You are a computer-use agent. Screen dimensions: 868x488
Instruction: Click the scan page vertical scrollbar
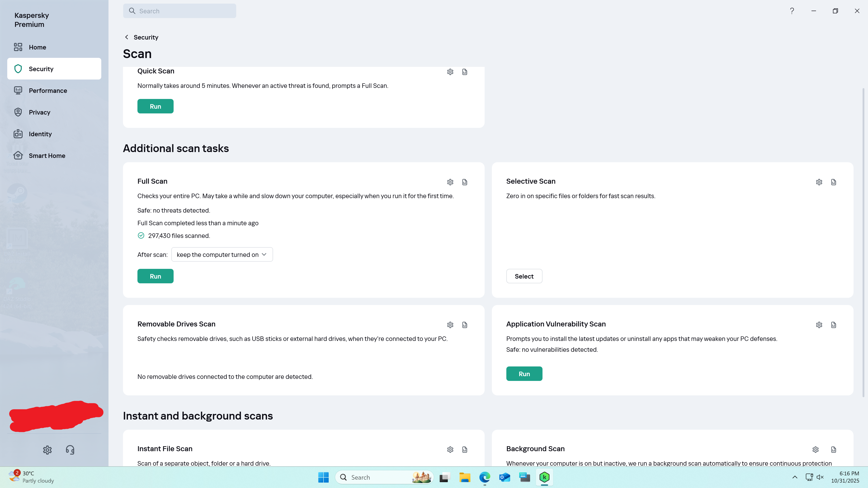(863, 242)
